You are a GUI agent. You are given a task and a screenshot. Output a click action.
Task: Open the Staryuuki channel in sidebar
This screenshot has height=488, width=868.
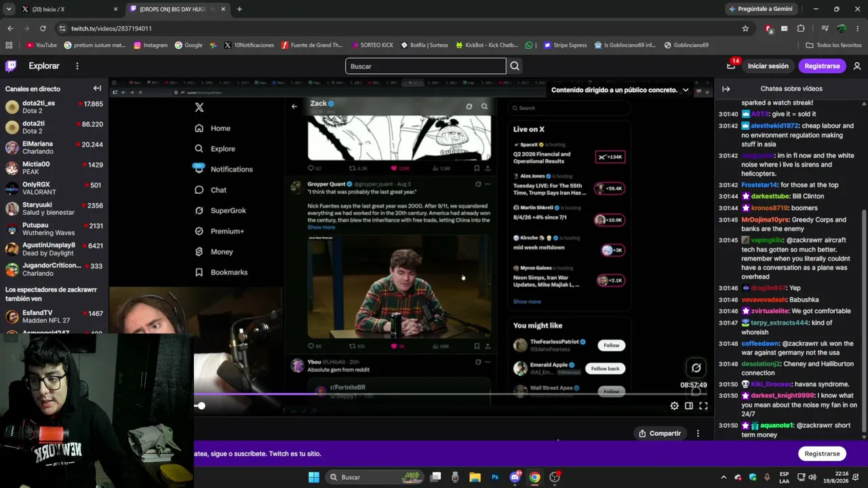coord(54,209)
